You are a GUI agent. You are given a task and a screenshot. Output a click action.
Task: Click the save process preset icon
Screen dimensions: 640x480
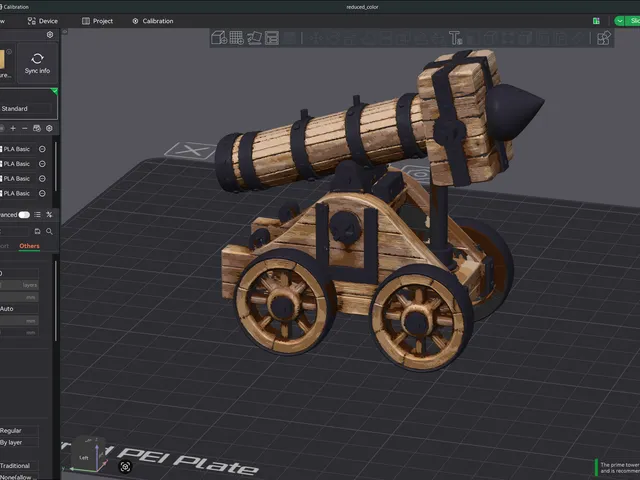pyautogui.click(x=37, y=231)
